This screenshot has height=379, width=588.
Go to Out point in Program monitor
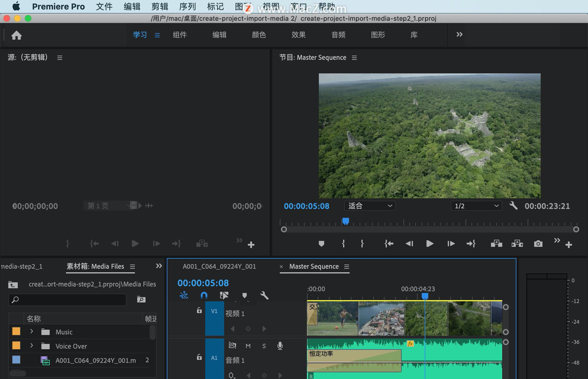pos(471,244)
